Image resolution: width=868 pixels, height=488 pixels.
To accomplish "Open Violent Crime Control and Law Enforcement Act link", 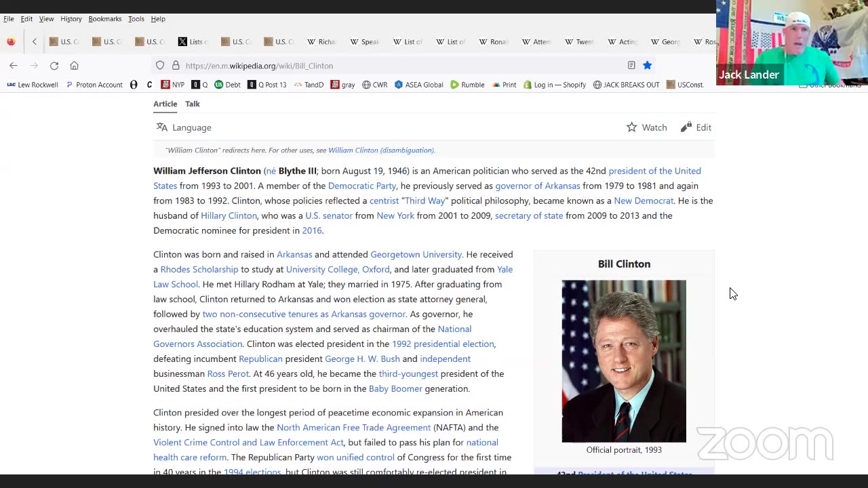I will [x=248, y=442].
